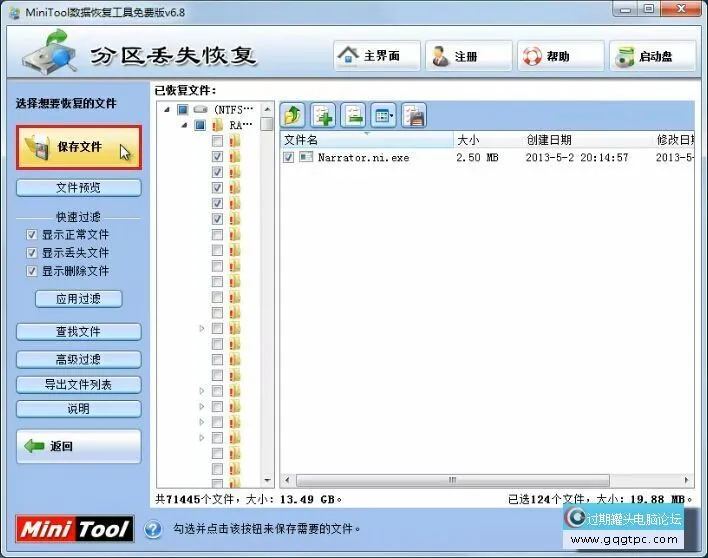
Task: Open 主界面 main interface button
Action: pyautogui.click(x=377, y=56)
